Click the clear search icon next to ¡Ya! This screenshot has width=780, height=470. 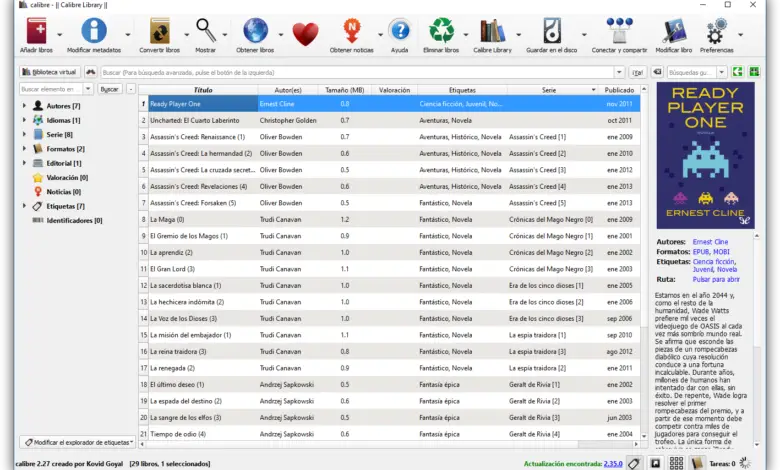(x=658, y=72)
